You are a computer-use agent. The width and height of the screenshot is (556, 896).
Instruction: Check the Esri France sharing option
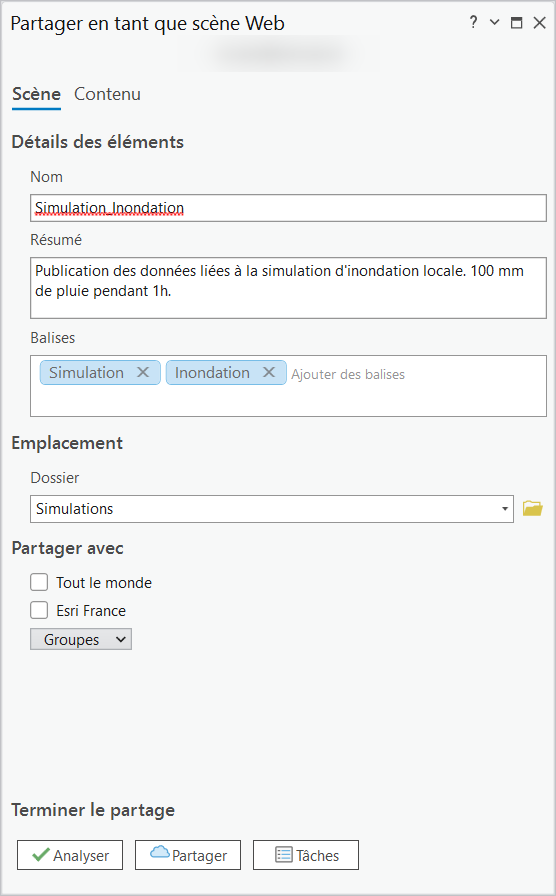tap(39, 610)
